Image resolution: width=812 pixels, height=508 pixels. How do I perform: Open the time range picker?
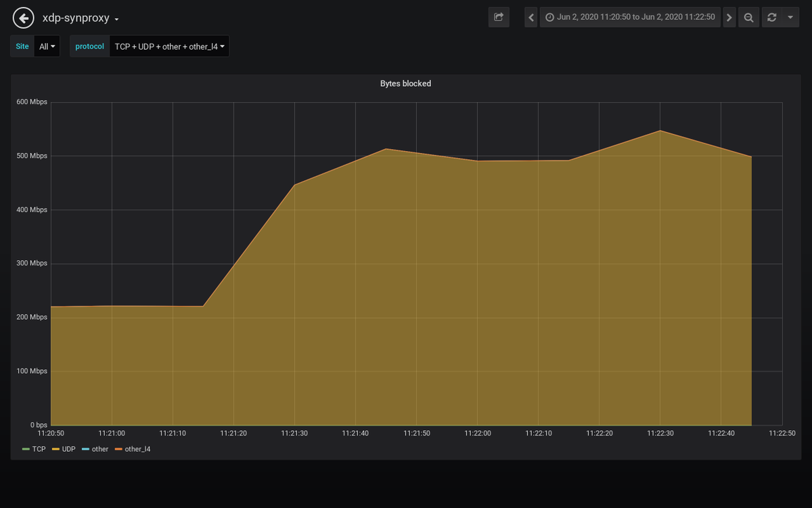click(x=630, y=17)
